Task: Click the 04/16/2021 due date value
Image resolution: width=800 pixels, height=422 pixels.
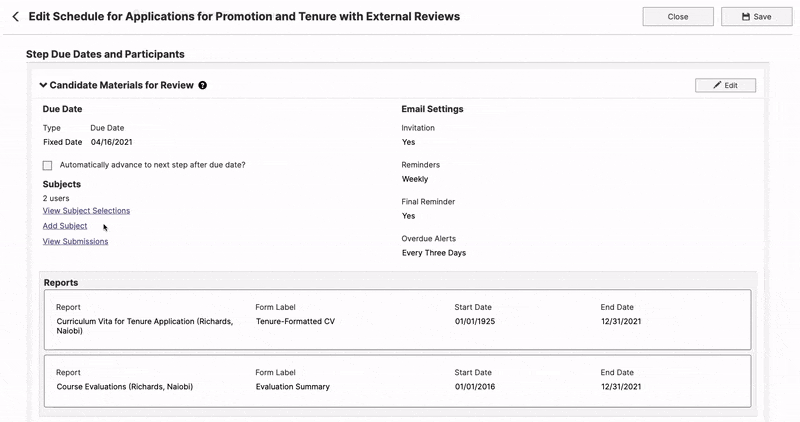Action: point(112,142)
